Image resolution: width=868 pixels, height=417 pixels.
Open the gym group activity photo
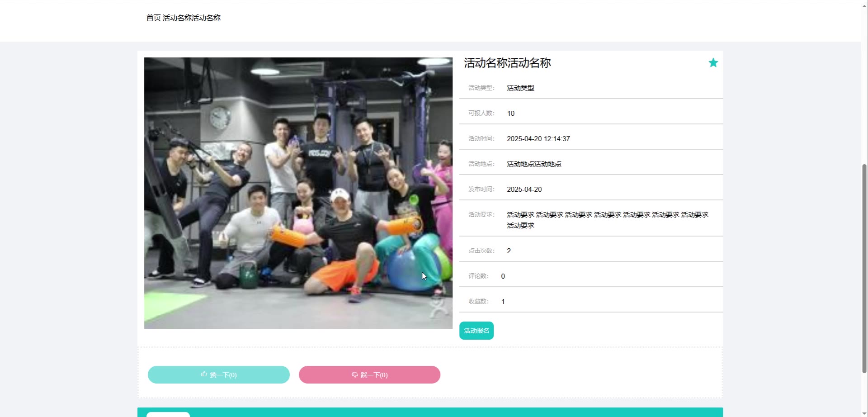298,193
